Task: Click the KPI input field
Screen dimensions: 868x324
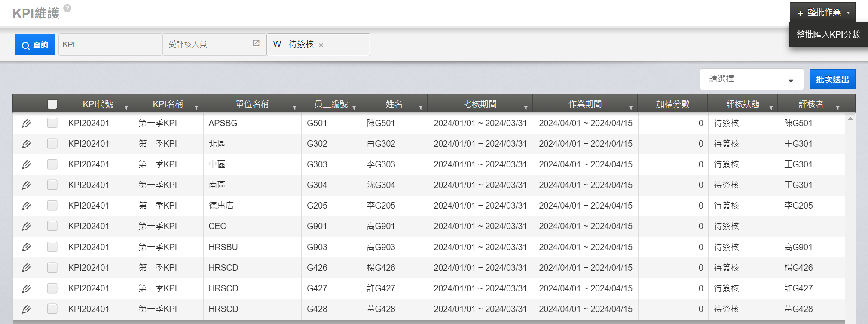Action: coord(110,45)
